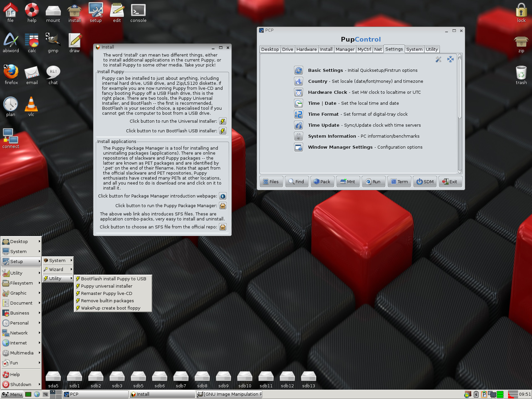Expand the Filesystem menu category

click(21, 283)
